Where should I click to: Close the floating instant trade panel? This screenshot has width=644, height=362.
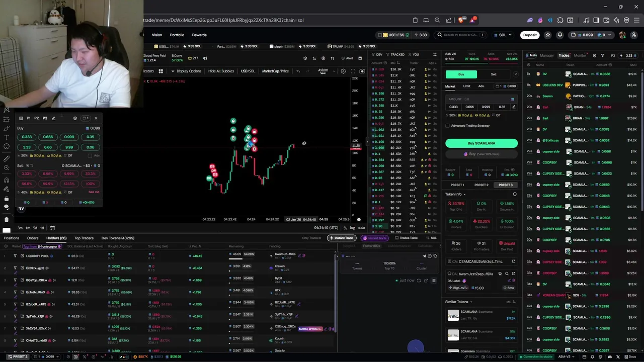point(96,118)
